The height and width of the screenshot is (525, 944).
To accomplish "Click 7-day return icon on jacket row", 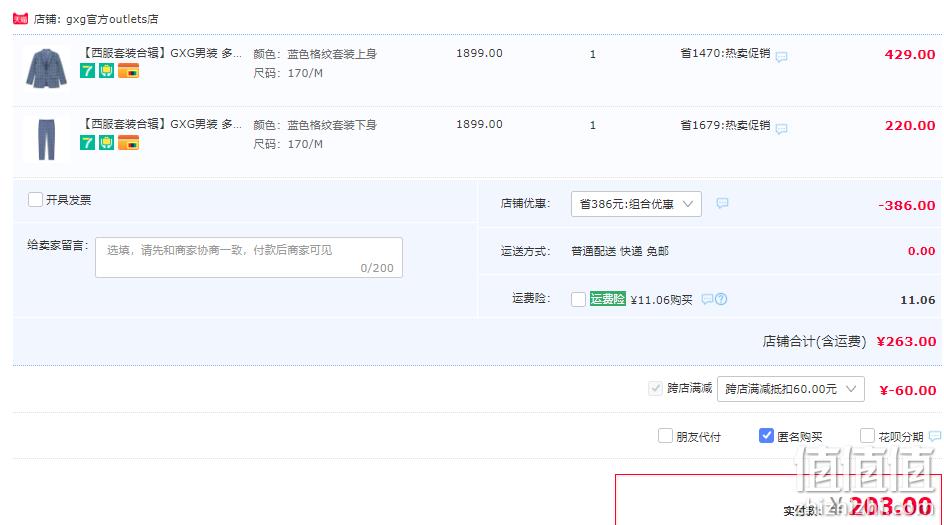I will 87,71.
